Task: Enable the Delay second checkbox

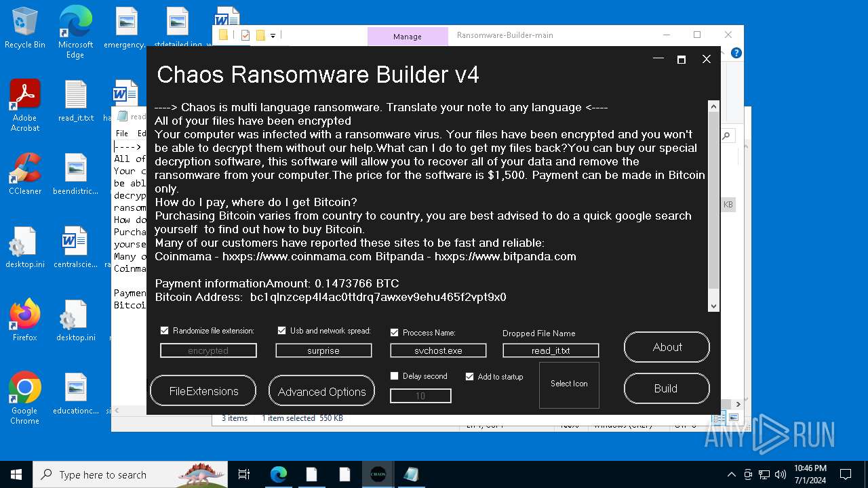Action: [394, 375]
